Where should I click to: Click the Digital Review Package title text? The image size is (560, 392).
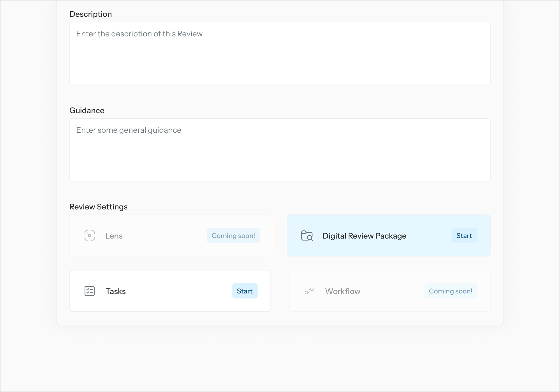point(364,236)
